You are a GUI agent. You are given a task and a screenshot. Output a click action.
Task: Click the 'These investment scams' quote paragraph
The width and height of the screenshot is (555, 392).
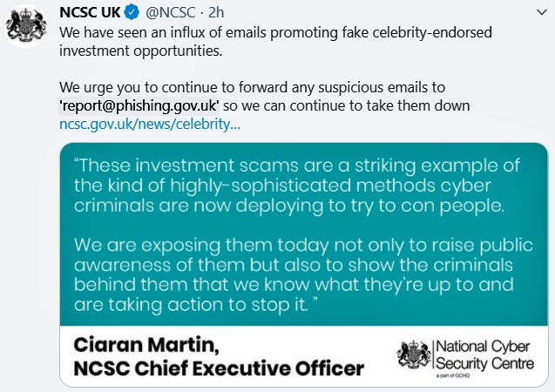coord(296,186)
